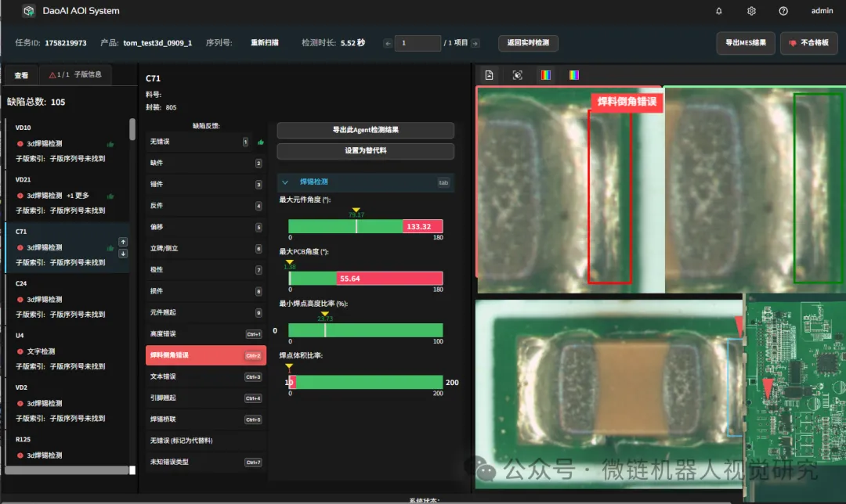Open the second purple-tinted colormap view
846x504 pixels.
click(576, 74)
